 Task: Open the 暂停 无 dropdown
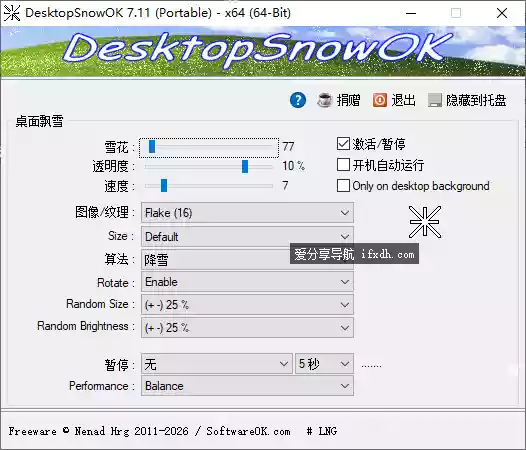pos(217,364)
